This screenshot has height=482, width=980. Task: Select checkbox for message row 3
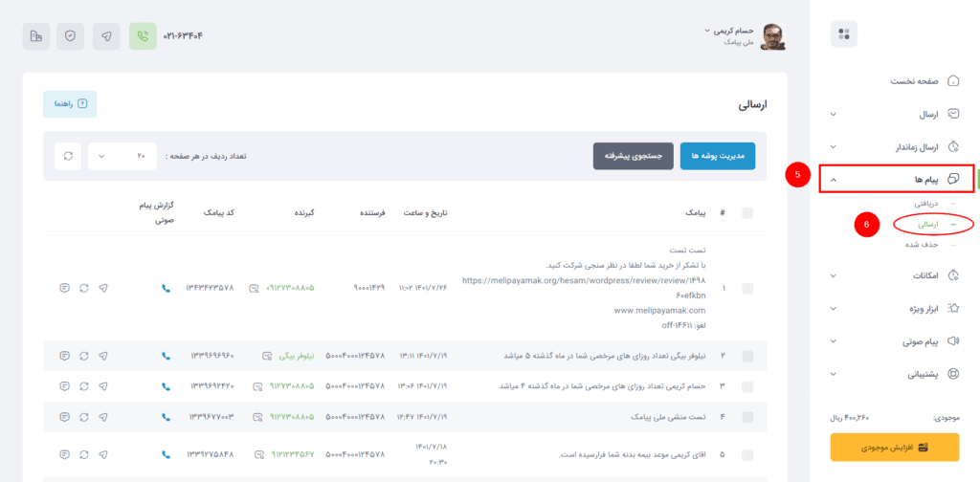[x=747, y=386]
